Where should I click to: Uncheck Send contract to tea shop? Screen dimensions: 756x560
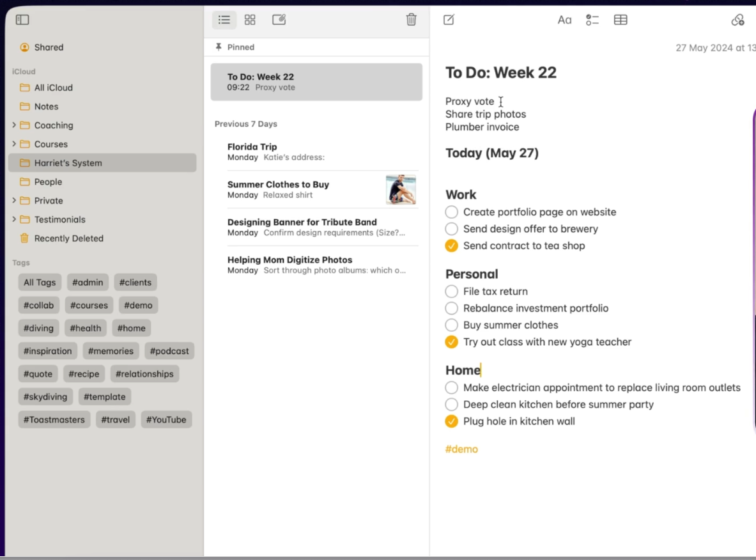pos(451,245)
